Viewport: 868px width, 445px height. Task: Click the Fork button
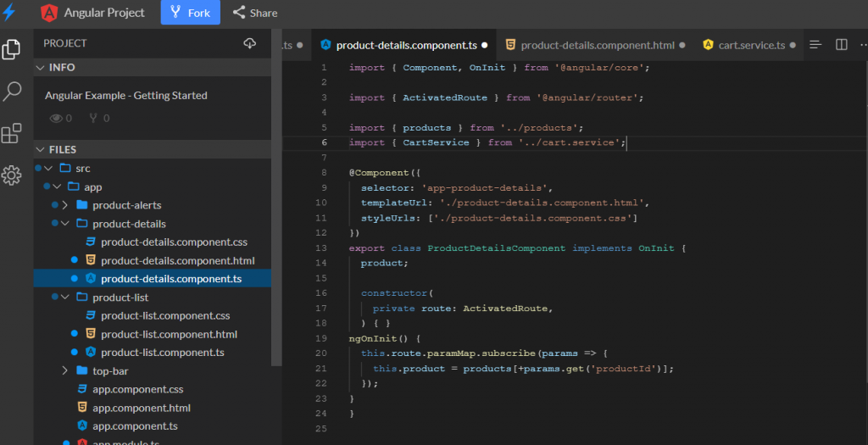point(190,13)
